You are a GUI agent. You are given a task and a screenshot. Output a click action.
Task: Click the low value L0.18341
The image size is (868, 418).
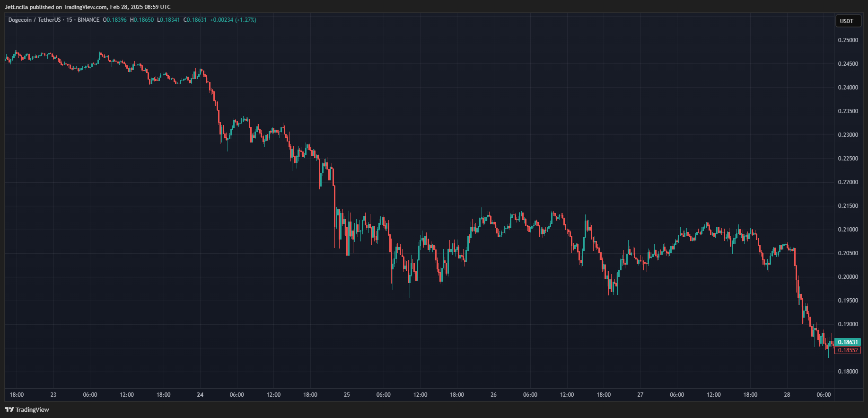(168, 20)
